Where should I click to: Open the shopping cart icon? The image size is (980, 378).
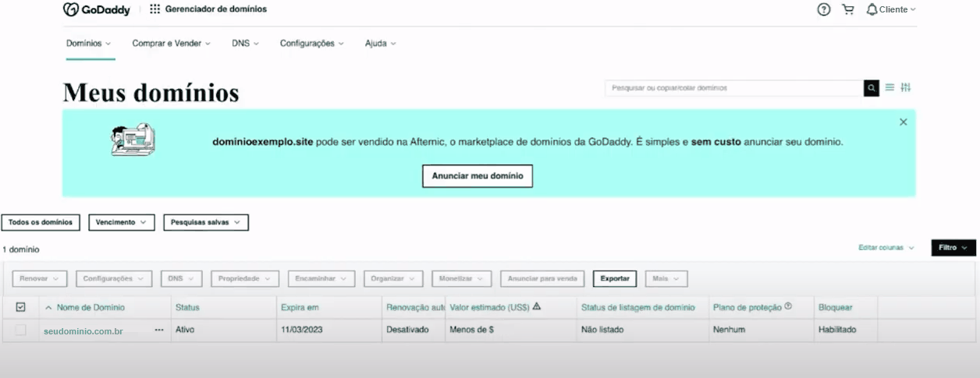click(848, 9)
